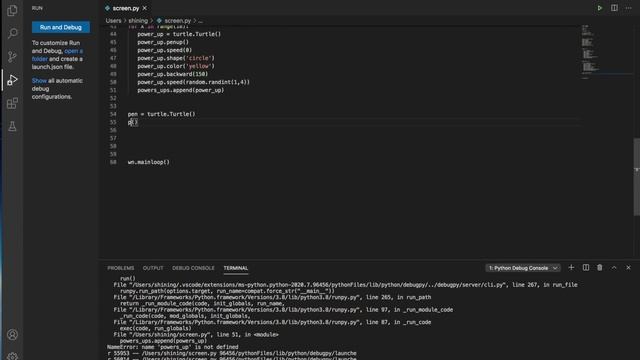
Task: Switch to the PROBLEMS tab
Action: [x=120, y=268]
